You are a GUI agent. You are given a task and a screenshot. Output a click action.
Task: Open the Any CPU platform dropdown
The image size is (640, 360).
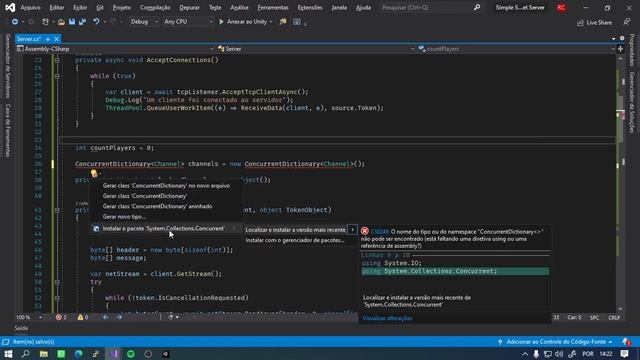(x=188, y=22)
